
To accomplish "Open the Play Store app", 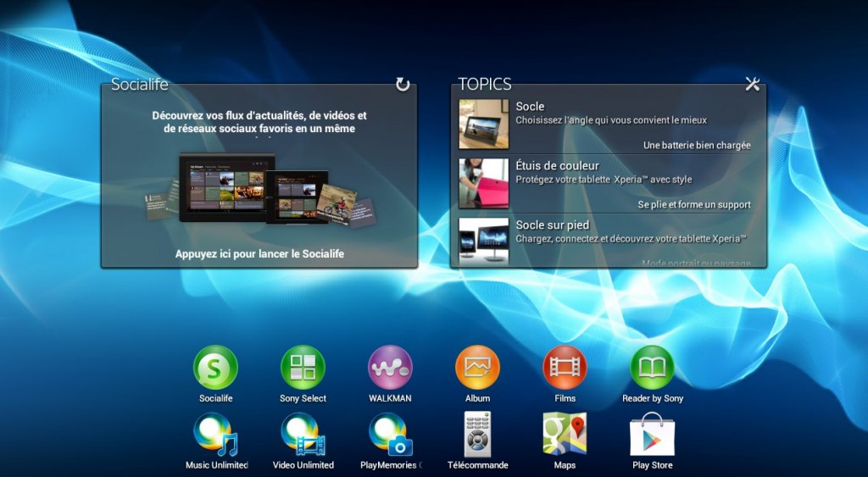I will tap(652, 435).
